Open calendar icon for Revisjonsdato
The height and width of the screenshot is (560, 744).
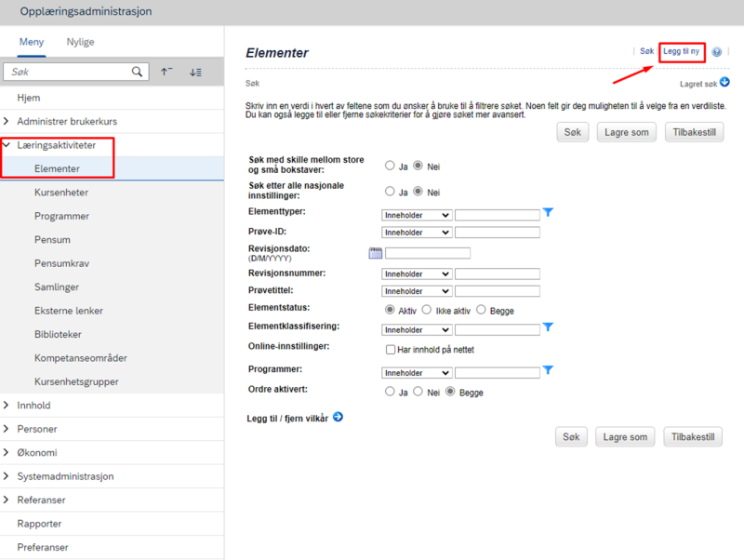pos(376,253)
